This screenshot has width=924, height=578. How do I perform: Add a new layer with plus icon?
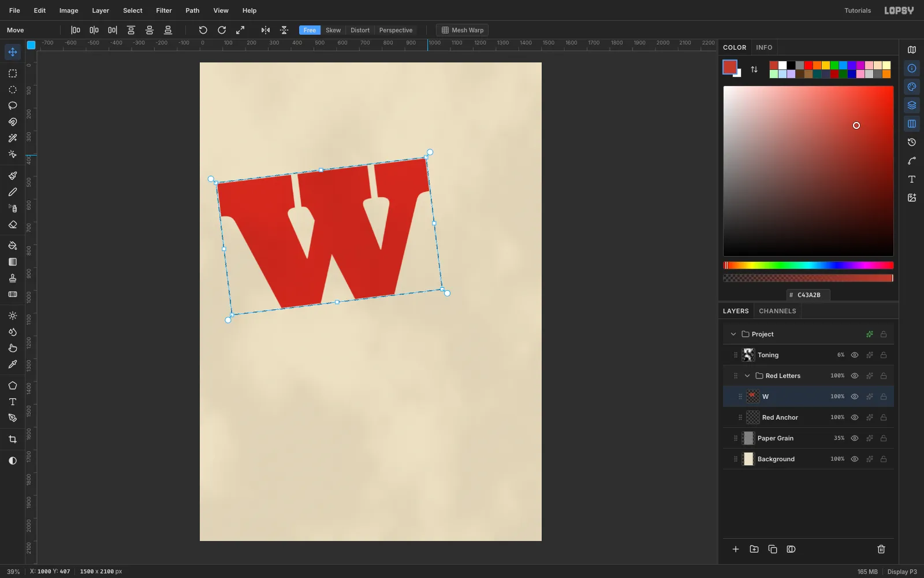[736, 549]
